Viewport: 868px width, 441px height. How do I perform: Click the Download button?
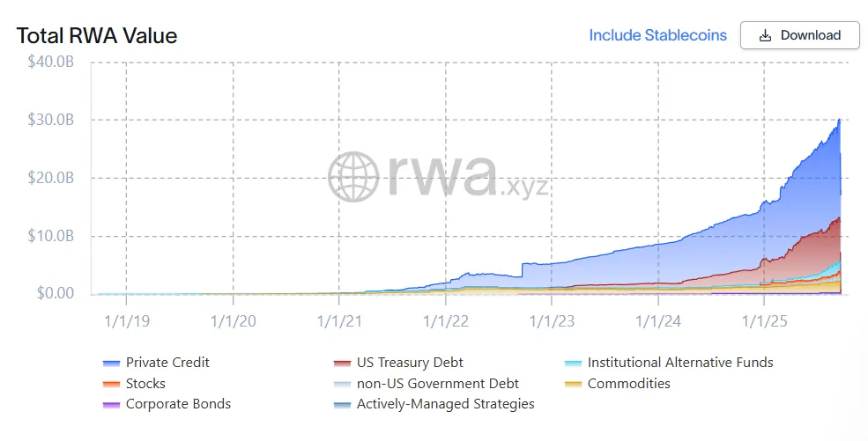(x=799, y=35)
